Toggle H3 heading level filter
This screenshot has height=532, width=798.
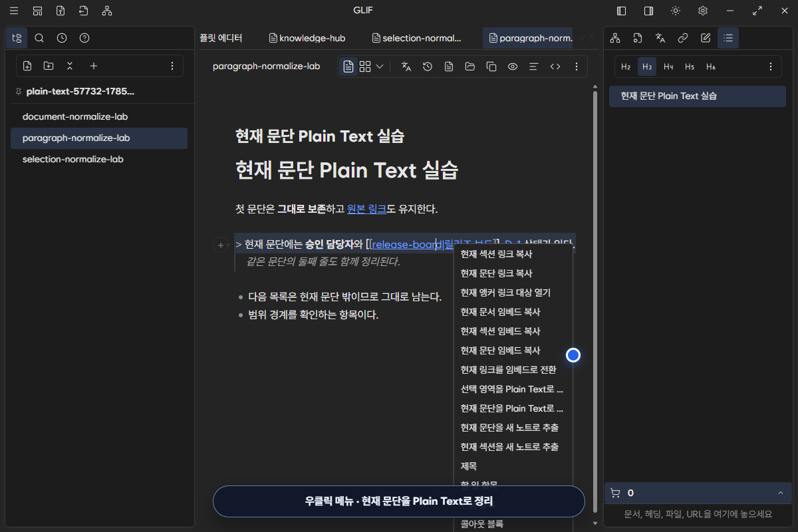pyautogui.click(x=647, y=66)
